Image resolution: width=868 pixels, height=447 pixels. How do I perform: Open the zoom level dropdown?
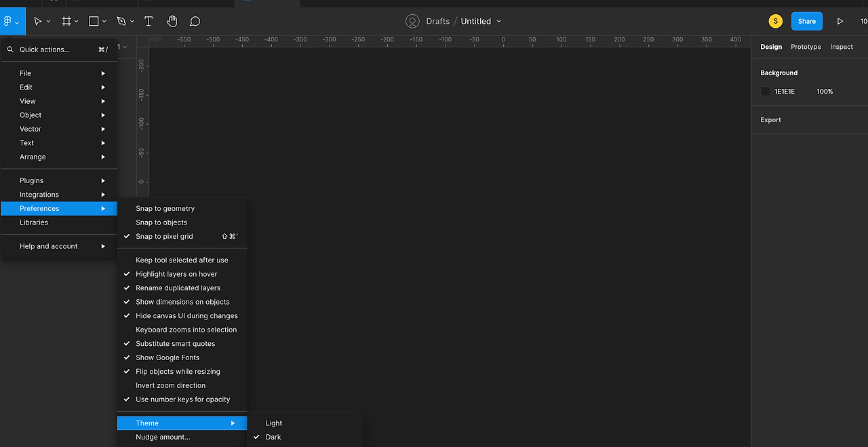(863, 22)
